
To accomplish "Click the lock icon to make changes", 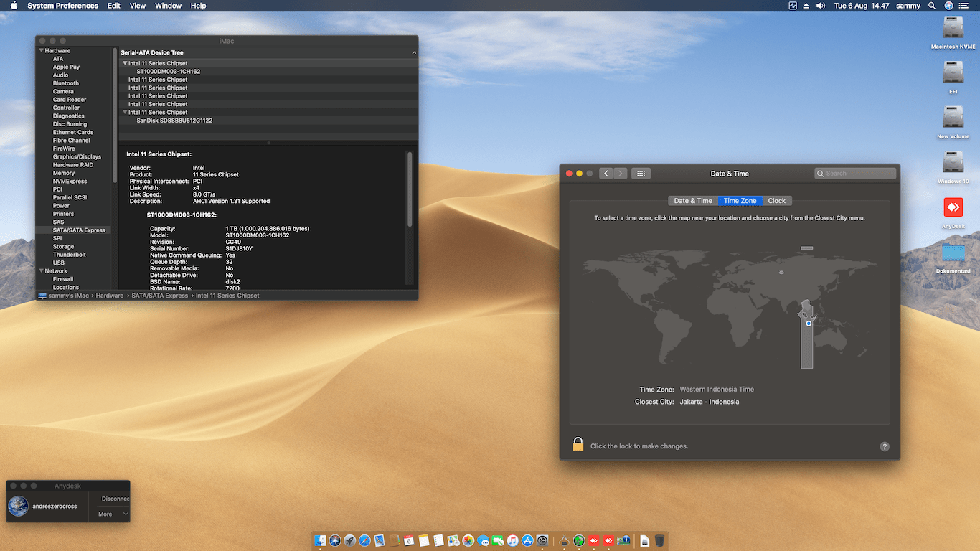I will click(578, 445).
